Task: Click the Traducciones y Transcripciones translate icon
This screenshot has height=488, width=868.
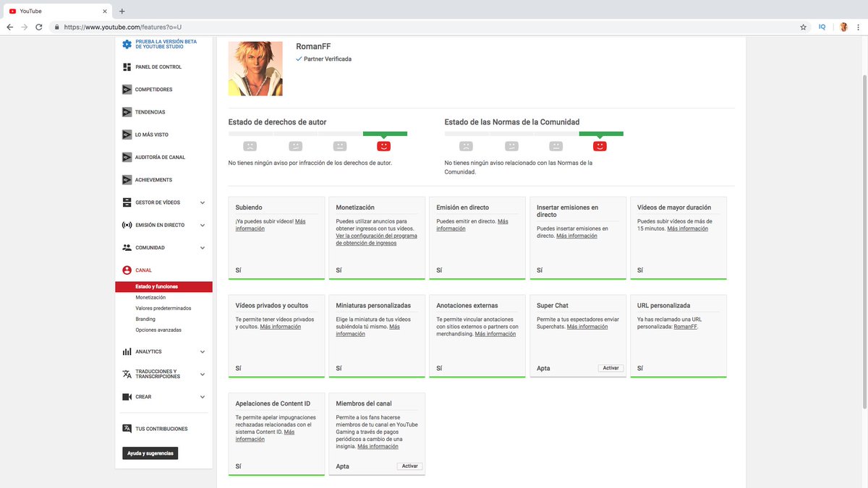Action: [127, 374]
